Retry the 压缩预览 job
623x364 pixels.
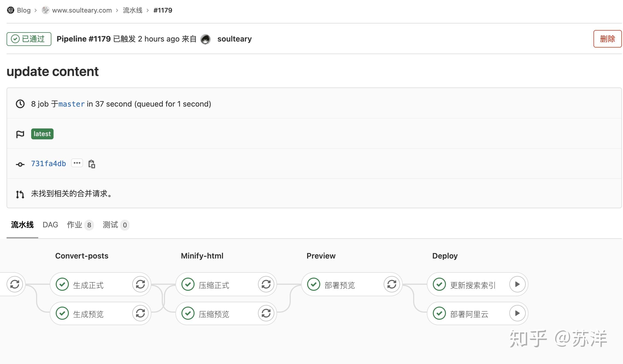(266, 313)
